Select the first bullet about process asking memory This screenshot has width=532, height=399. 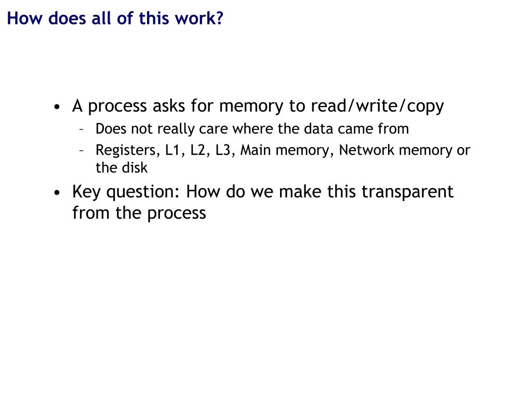(258, 106)
